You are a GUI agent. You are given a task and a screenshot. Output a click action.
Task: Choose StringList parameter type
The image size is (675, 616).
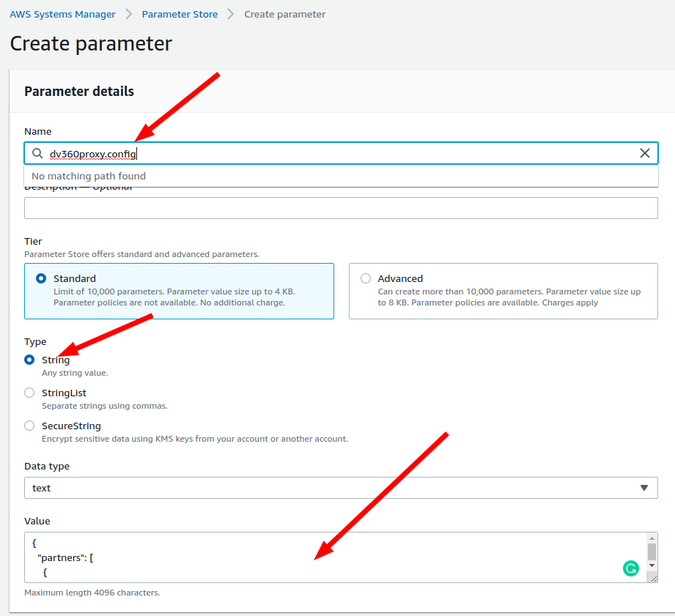[x=29, y=393]
